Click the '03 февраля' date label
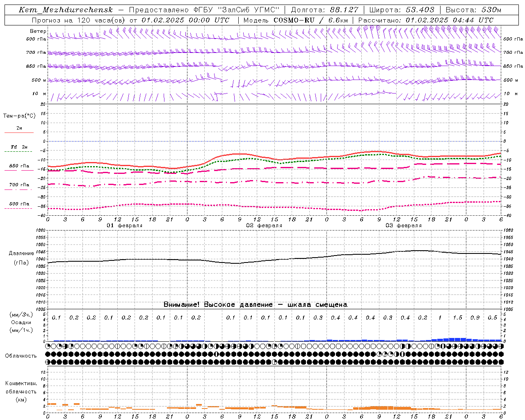525x420 pixels. pyautogui.click(x=404, y=226)
